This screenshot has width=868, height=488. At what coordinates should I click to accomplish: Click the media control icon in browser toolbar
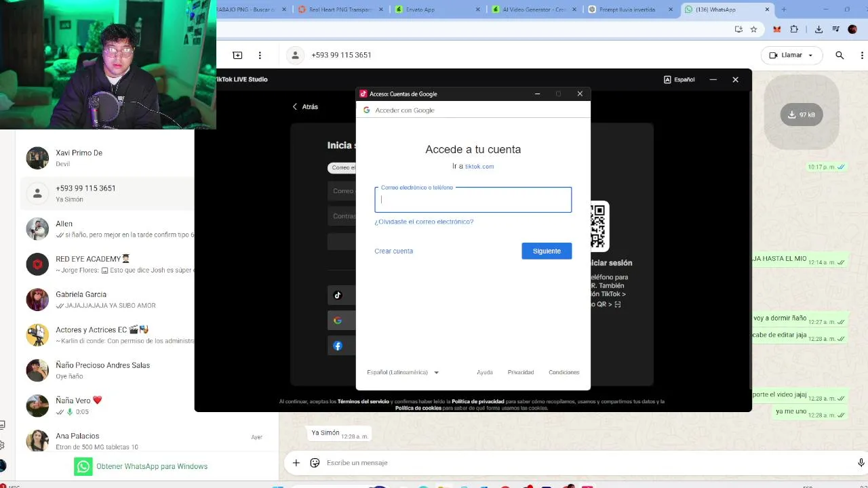click(x=837, y=29)
